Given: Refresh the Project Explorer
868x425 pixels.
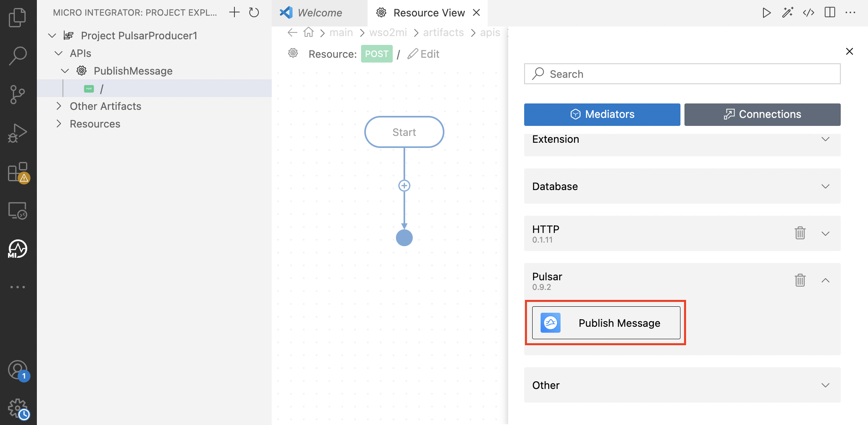Looking at the screenshot, I should pos(254,12).
